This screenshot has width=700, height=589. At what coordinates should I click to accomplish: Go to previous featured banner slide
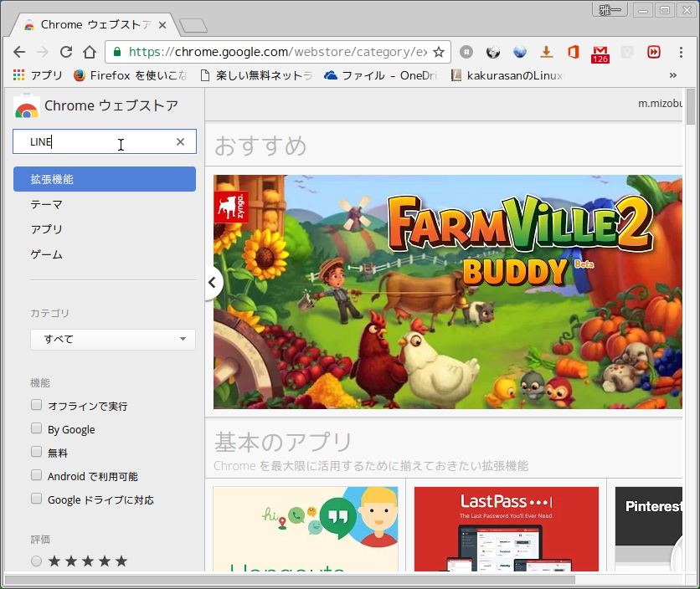(213, 282)
